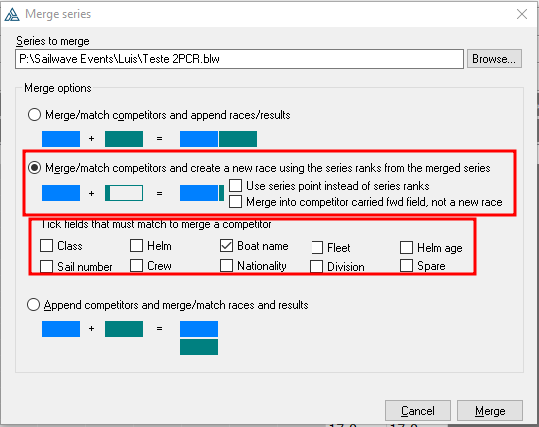Tick the Nationality checkbox
The height and width of the screenshot is (427, 539).
coord(227,266)
